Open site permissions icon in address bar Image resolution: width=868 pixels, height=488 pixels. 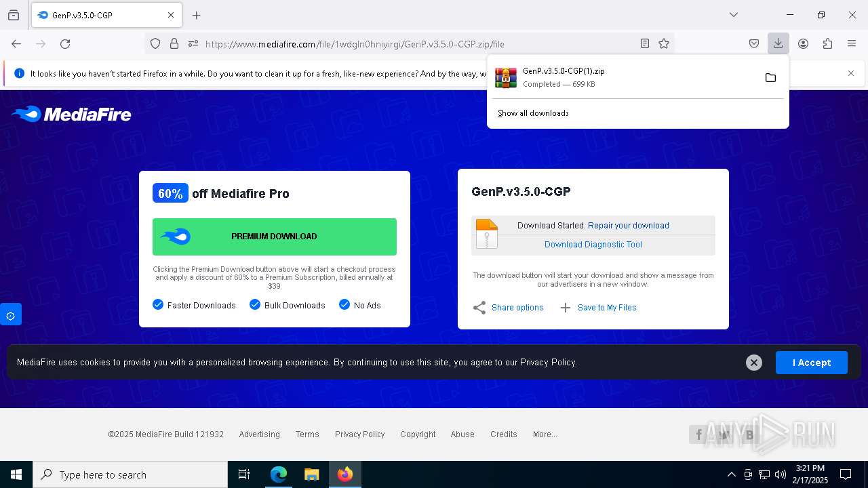[x=193, y=43]
